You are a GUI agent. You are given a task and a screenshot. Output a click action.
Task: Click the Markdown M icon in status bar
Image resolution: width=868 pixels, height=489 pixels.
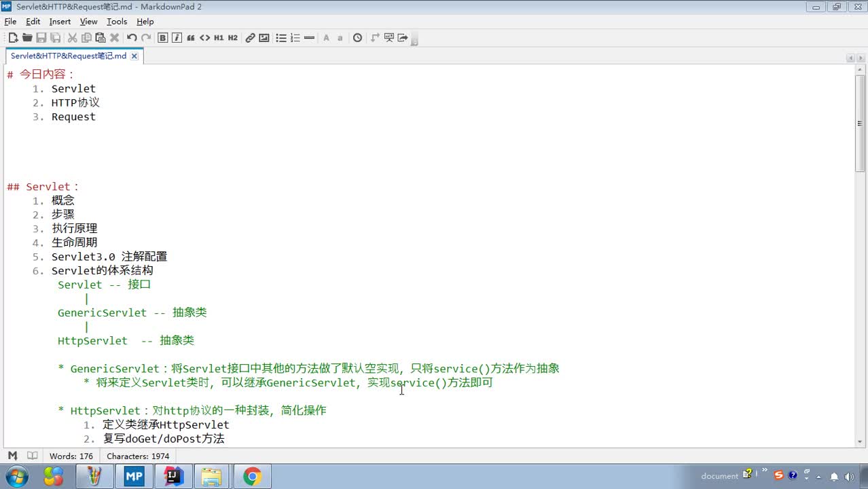pos(12,456)
